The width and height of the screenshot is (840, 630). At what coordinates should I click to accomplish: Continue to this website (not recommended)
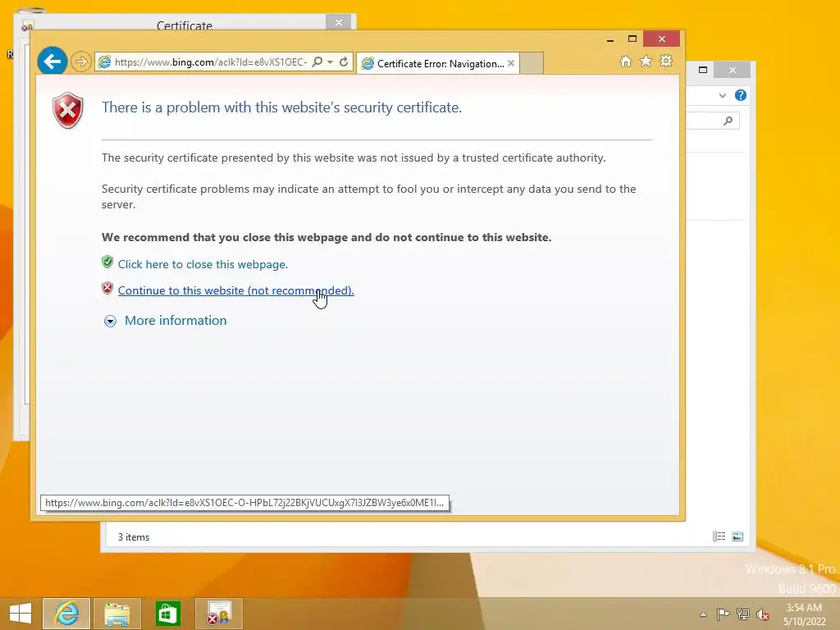[235, 290]
